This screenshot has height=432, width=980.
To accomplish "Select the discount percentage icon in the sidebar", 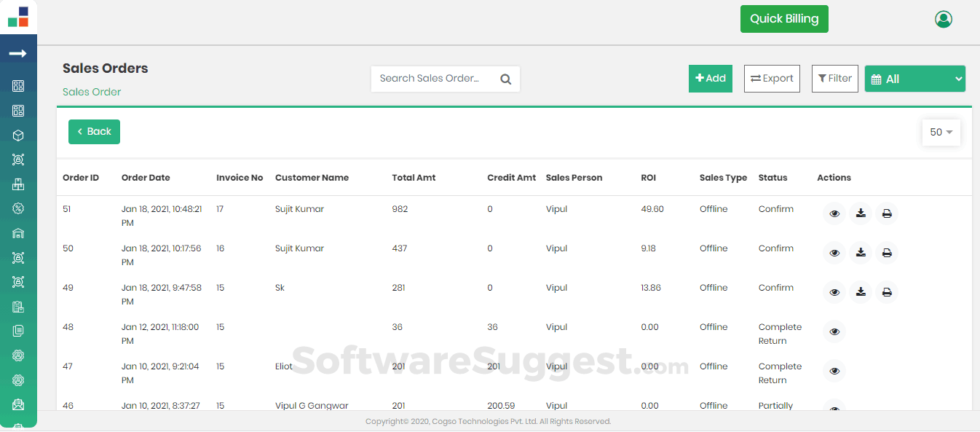I will tap(17, 208).
